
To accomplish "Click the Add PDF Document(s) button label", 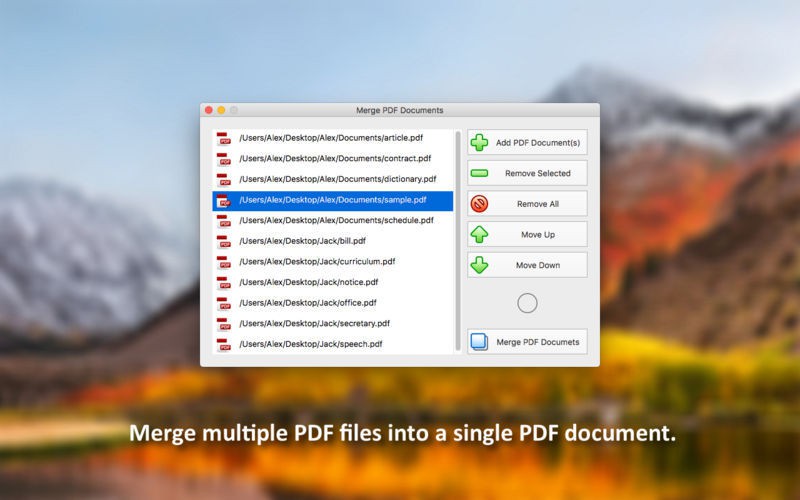I will tap(538, 143).
